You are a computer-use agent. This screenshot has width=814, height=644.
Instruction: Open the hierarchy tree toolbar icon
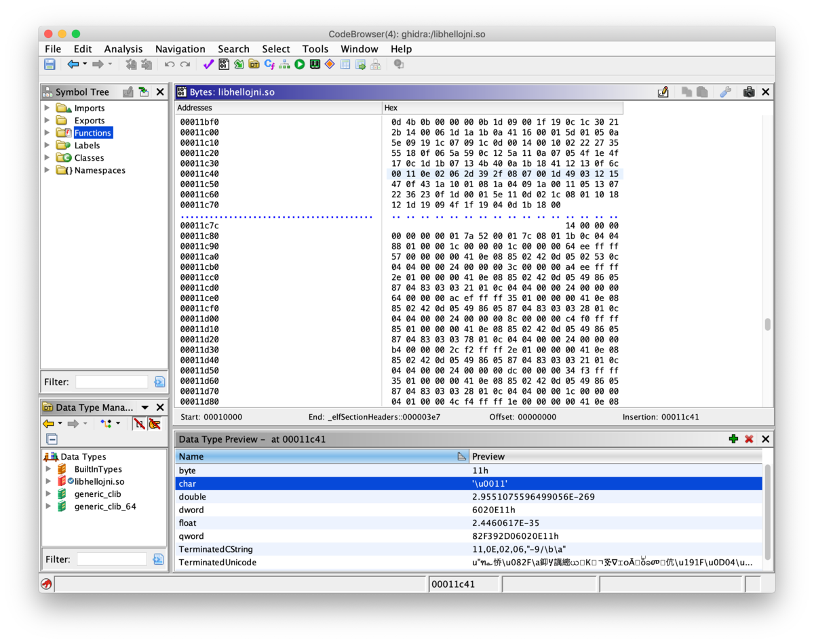point(284,64)
